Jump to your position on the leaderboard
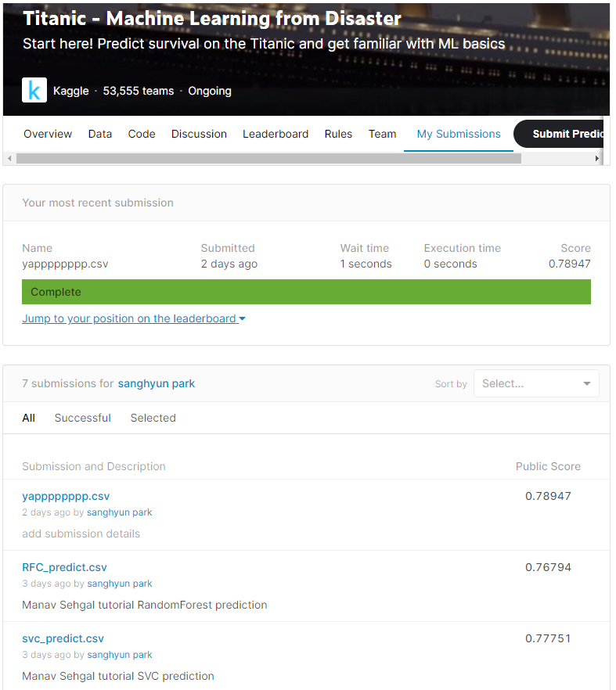 [134, 318]
